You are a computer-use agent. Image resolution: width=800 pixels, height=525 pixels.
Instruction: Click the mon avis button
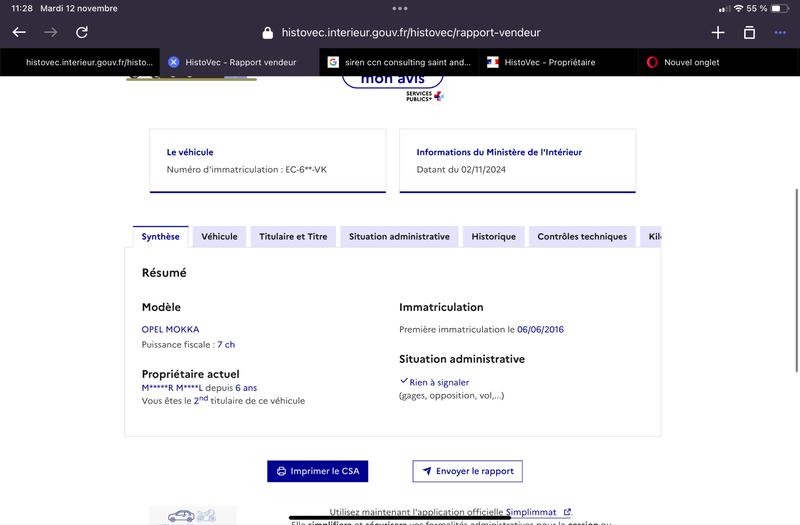click(x=392, y=80)
